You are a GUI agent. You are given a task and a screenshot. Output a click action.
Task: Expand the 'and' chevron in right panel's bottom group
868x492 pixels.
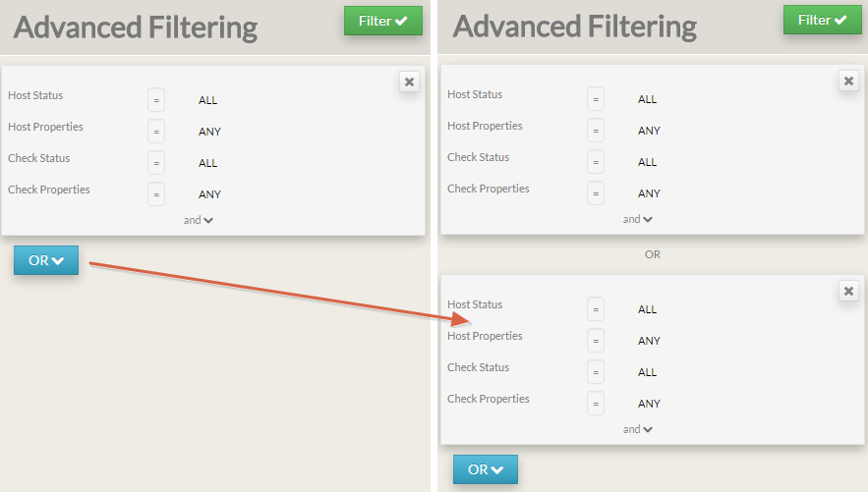[638, 429]
